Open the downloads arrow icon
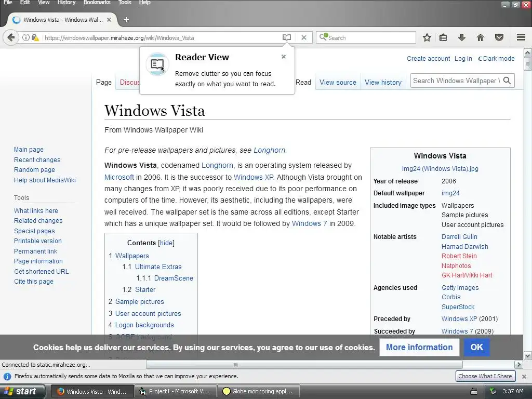 (461, 37)
